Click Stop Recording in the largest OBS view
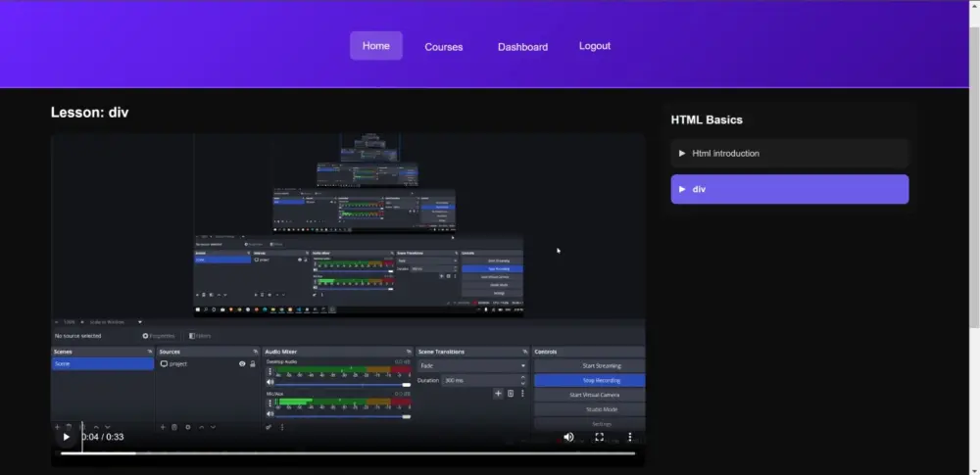Image resolution: width=980 pixels, height=475 pixels. 589,381
